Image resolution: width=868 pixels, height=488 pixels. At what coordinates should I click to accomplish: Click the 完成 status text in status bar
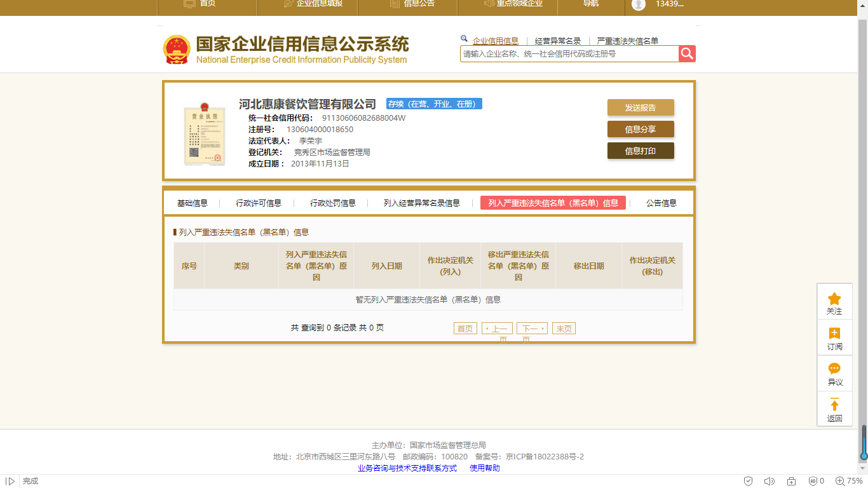pos(31,481)
